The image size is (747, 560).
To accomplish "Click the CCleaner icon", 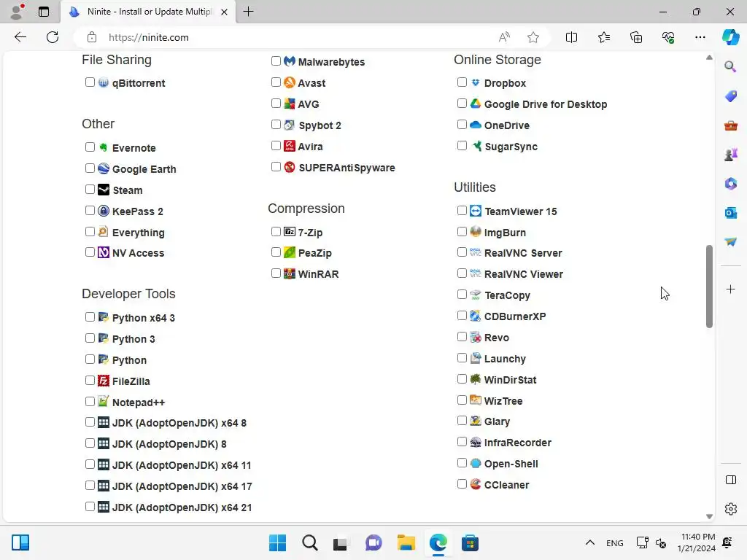I will [476, 484].
